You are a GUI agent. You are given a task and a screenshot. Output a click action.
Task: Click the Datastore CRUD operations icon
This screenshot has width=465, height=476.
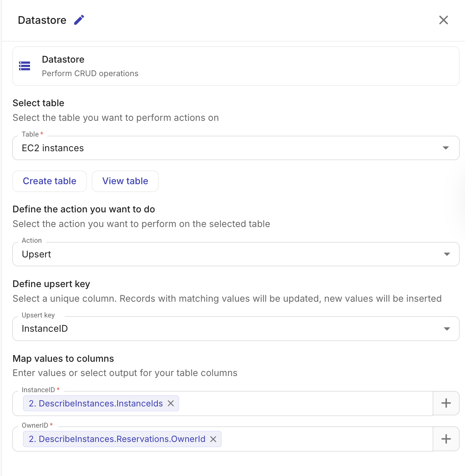(25, 66)
